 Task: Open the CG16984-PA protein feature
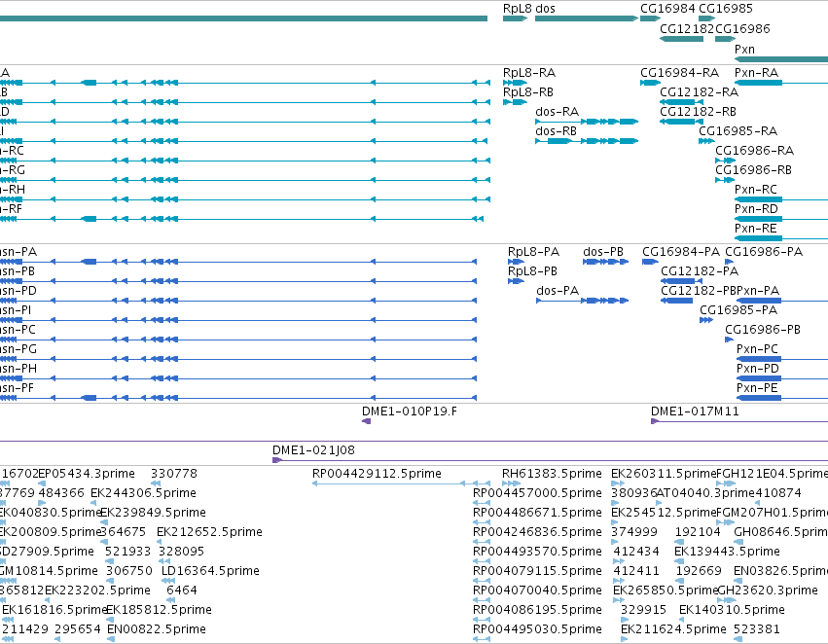tap(681, 252)
